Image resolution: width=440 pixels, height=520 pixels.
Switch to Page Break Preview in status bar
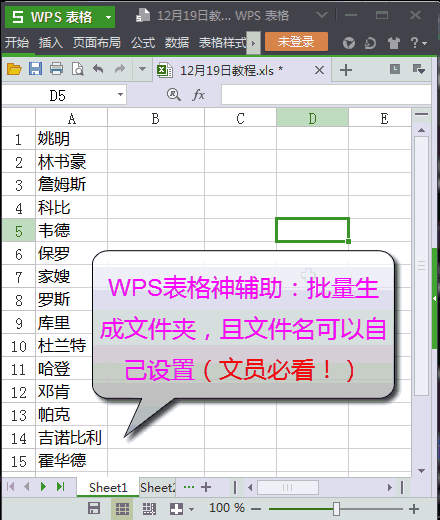[x=149, y=509]
